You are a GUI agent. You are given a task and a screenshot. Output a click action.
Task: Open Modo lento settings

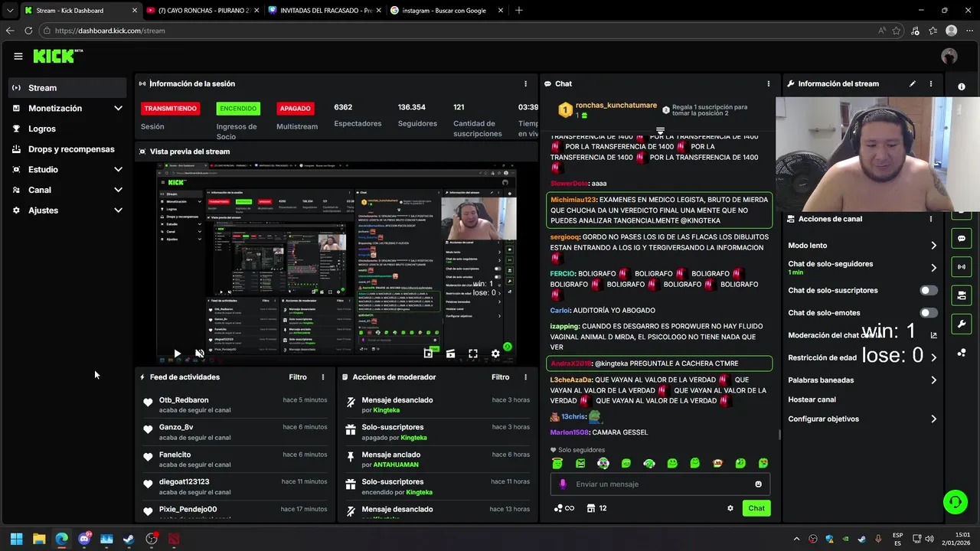[x=863, y=246]
